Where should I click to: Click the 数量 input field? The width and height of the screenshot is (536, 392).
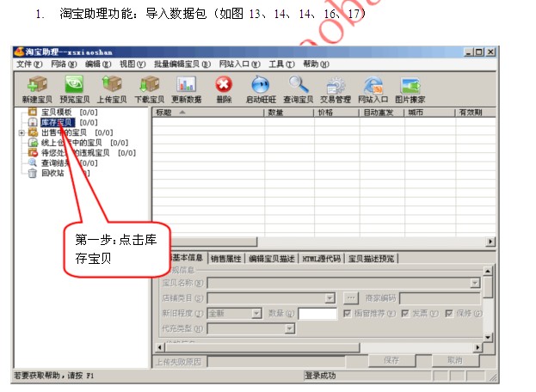tap(317, 314)
